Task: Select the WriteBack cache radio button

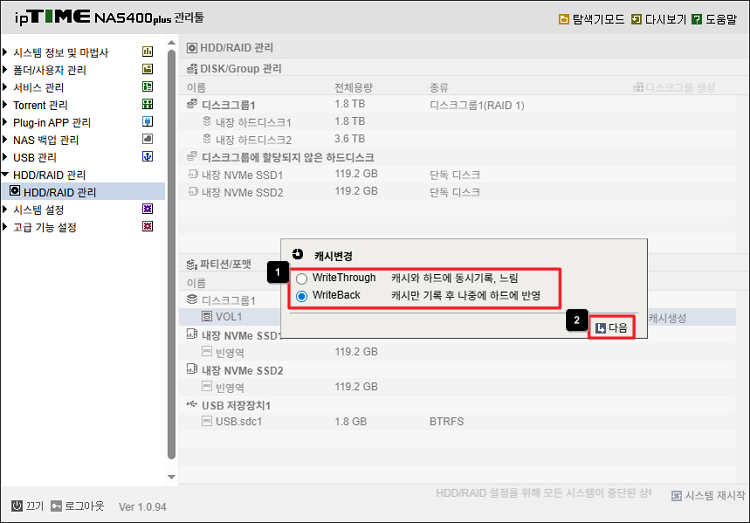Action: coord(302,296)
